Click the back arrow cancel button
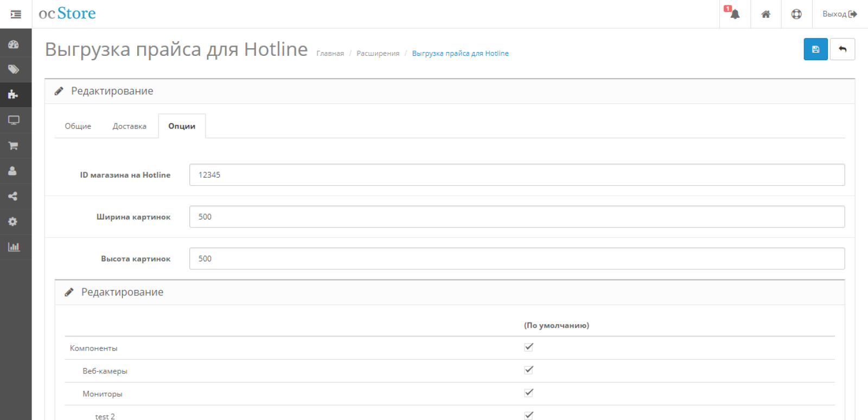Image resolution: width=868 pixels, height=420 pixels. point(843,49)
